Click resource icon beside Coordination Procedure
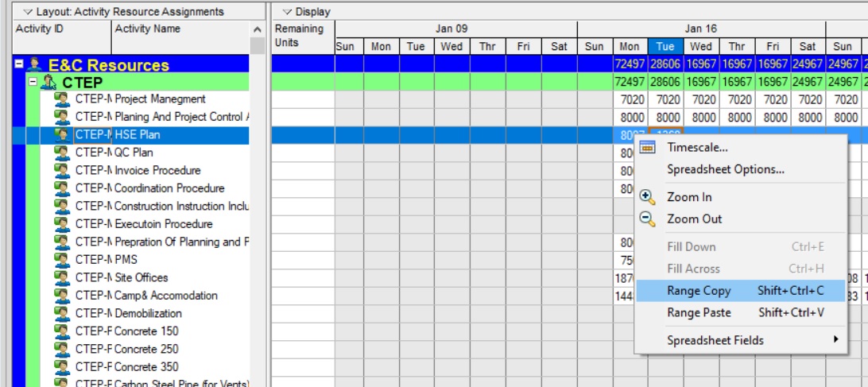 pos(62,189)
